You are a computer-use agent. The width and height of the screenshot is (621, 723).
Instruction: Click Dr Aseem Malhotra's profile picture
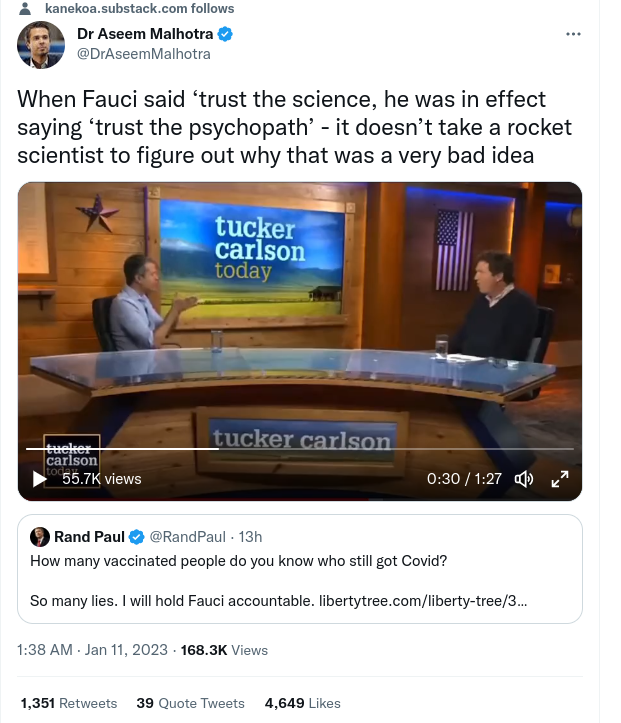coord(41,45)
